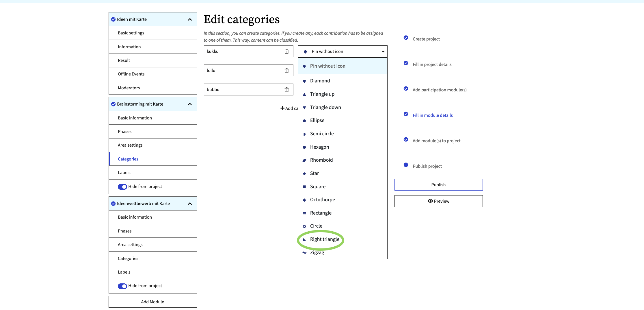The width and height of the screenshot is (644, 310).
Task: Click the Zigzag shape icon
Action: [304, 253]
